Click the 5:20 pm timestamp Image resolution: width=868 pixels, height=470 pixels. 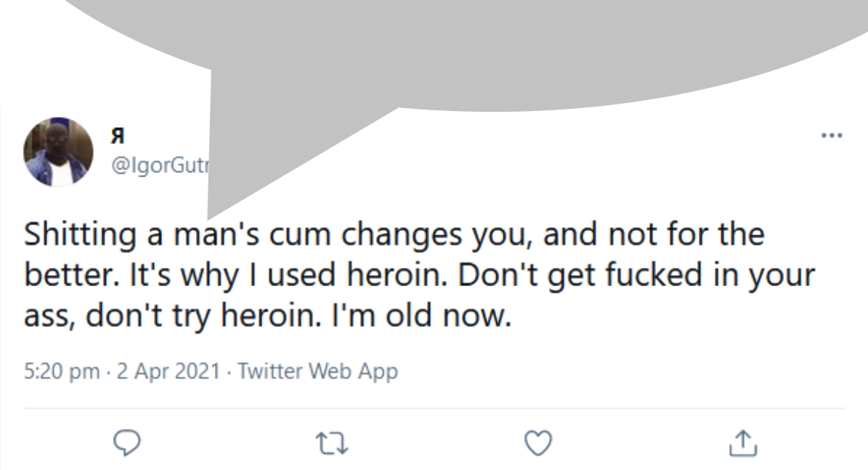(61, 371)
